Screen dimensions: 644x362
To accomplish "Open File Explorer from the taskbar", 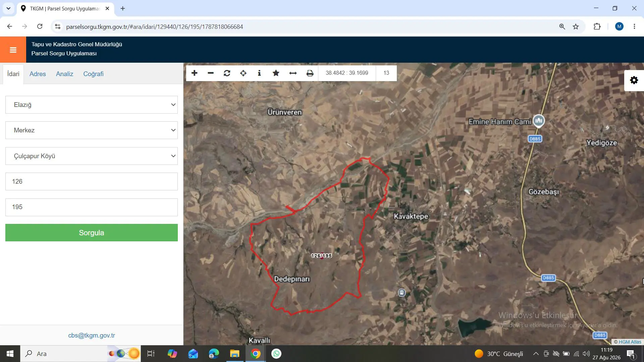I will [x=234, y=354].
